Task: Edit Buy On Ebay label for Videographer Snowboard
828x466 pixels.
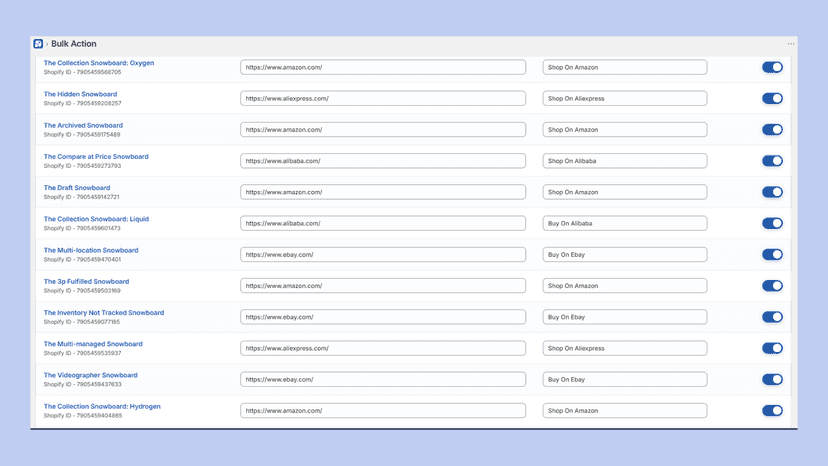Action: tap(625, 379)
